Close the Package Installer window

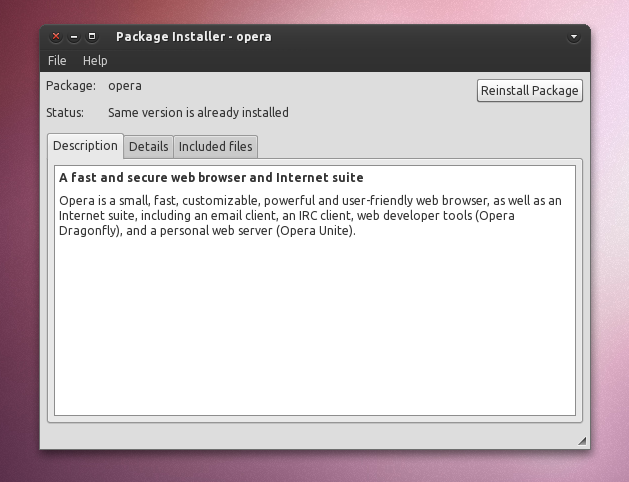[x=56, y=36]
